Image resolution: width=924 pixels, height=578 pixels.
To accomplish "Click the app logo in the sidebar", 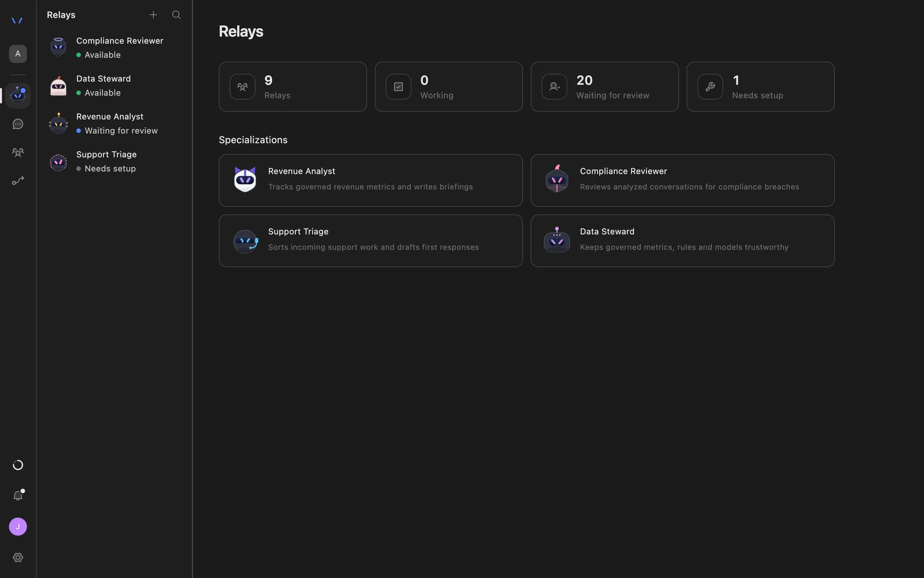I will point(17,20).
